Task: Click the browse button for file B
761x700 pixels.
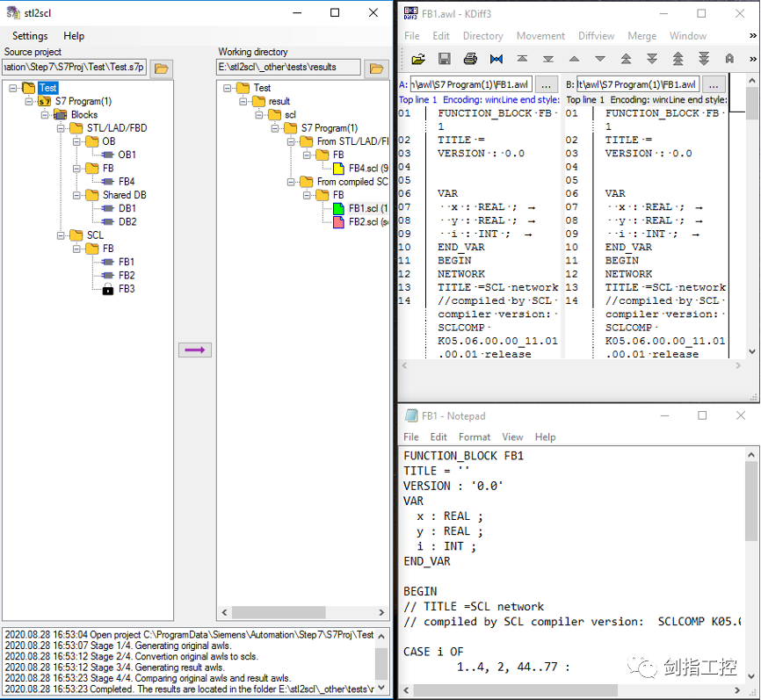Action: [x=714, y=84]
